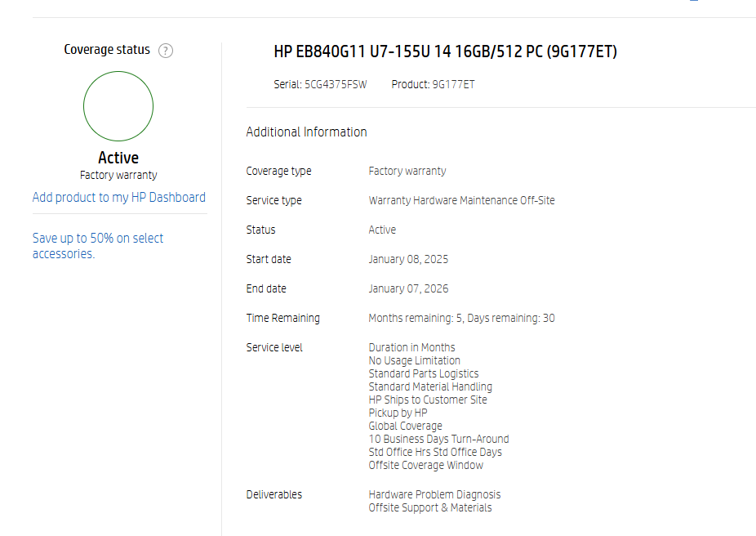Image resolution: width=756 pixels, height=536 pixels.
Task: Click the Standard Parts Logistics line
Action: tap(424, 374)
